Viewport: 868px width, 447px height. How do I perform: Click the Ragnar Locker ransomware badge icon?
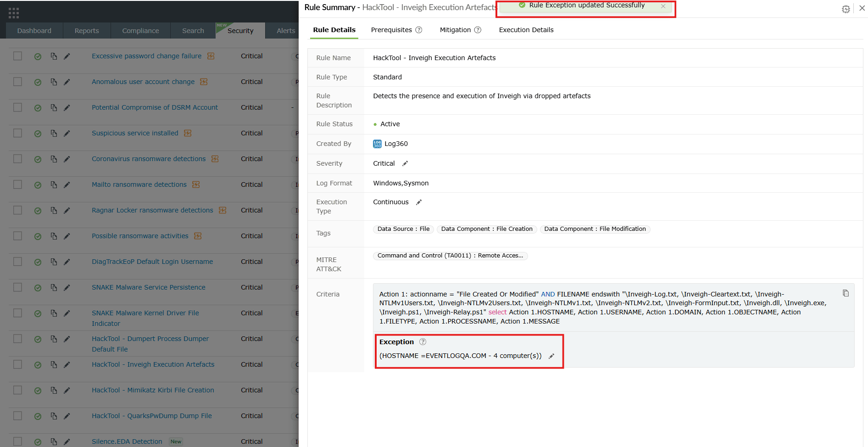223,210
